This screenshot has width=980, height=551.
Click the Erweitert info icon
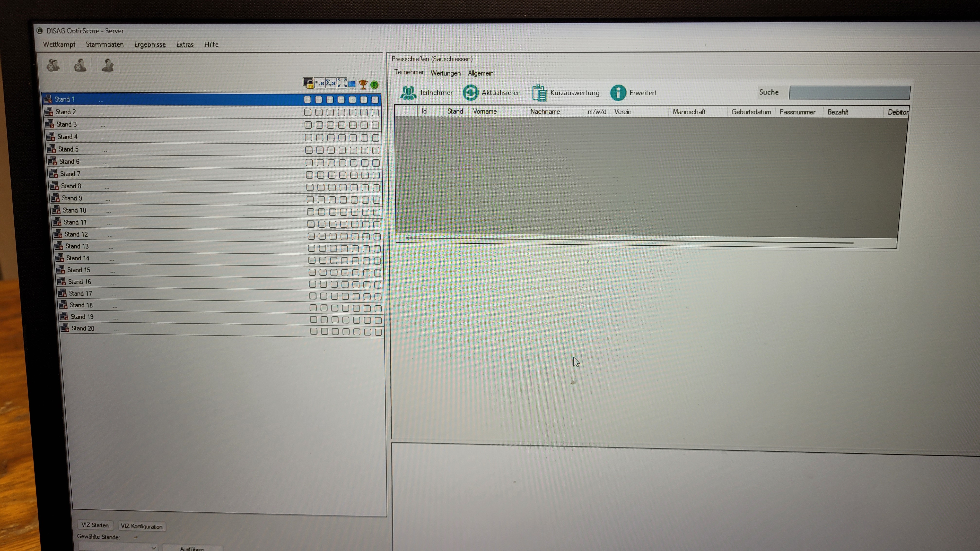(618, 93)
